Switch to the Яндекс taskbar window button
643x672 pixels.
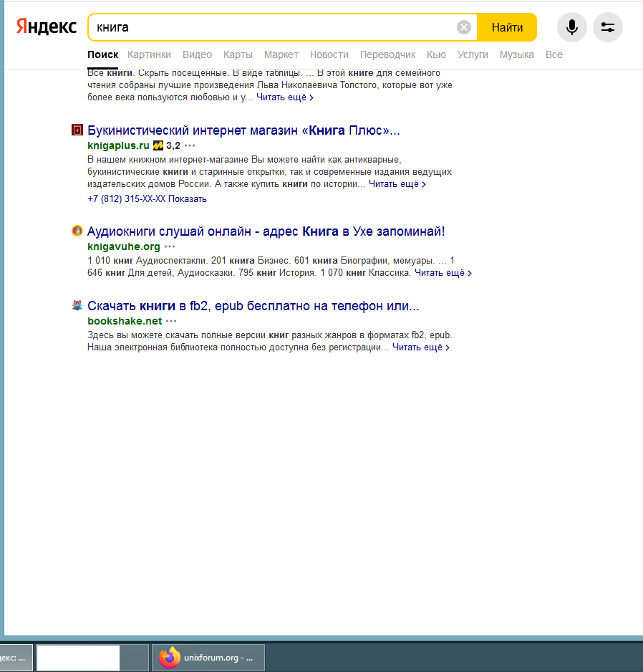coord(16,658)
